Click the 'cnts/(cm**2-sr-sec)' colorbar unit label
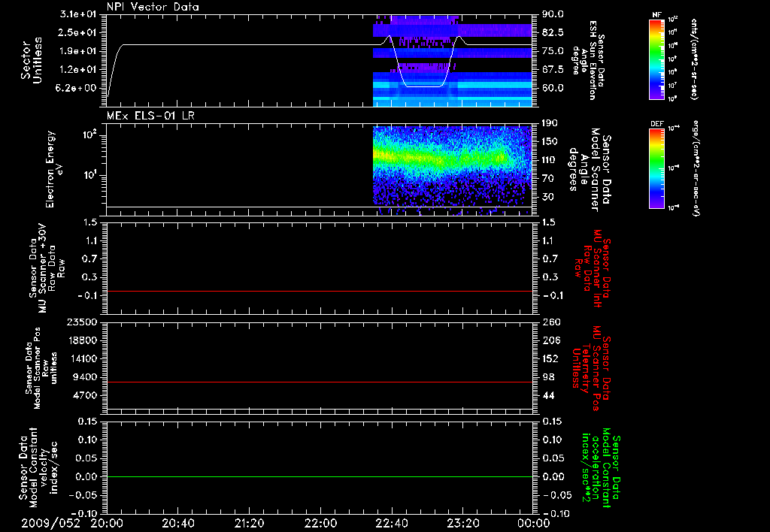 click(694, 59)
